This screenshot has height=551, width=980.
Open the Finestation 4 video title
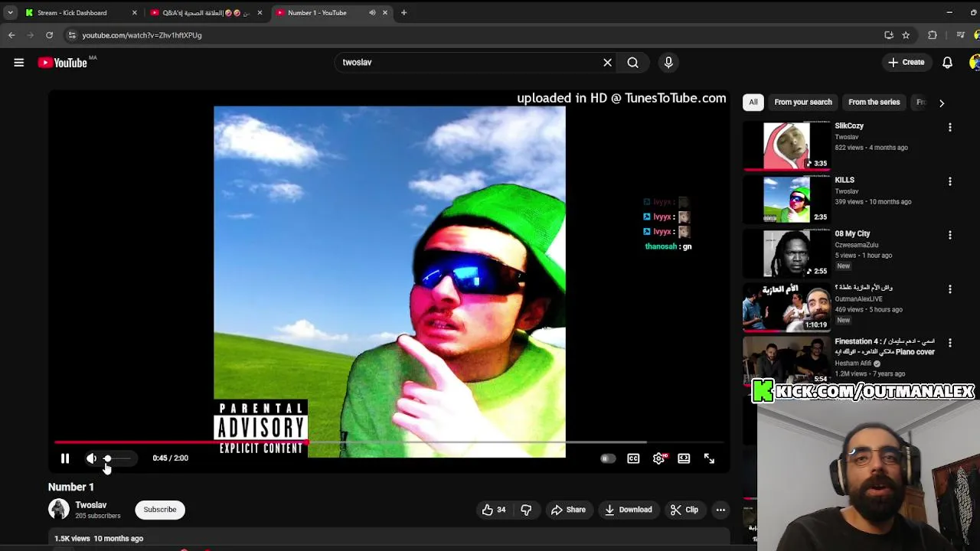(885, 347)
